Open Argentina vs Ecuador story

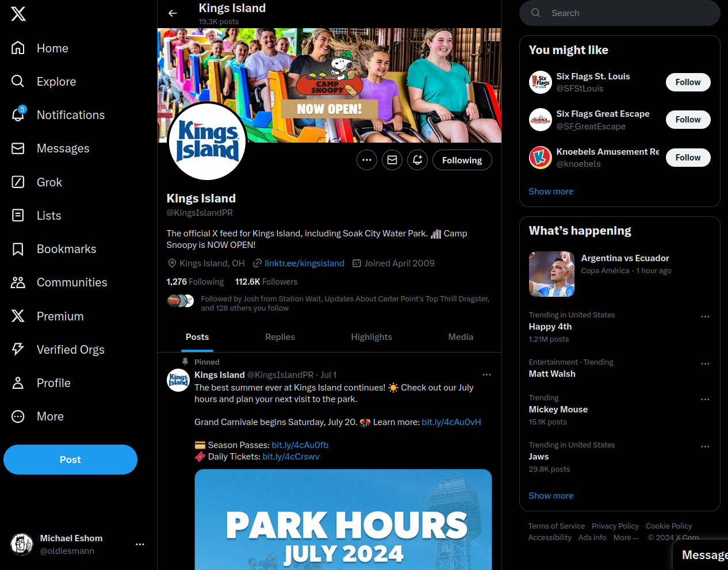[x=620, y=274]
